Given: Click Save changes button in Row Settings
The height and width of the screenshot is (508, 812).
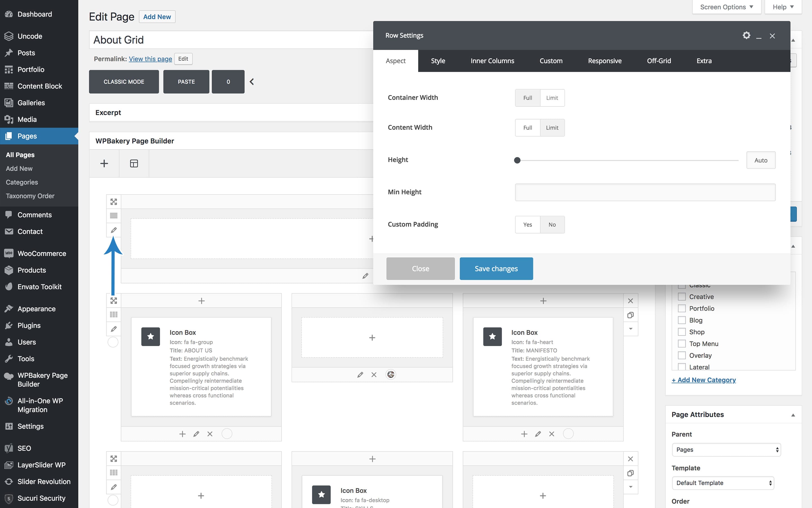Looking at the screenshot, I should click(496, 268).
